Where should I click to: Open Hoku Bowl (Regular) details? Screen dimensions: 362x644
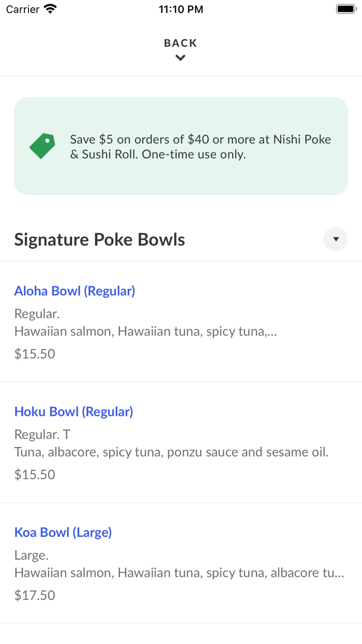click(x=73, y=411)
